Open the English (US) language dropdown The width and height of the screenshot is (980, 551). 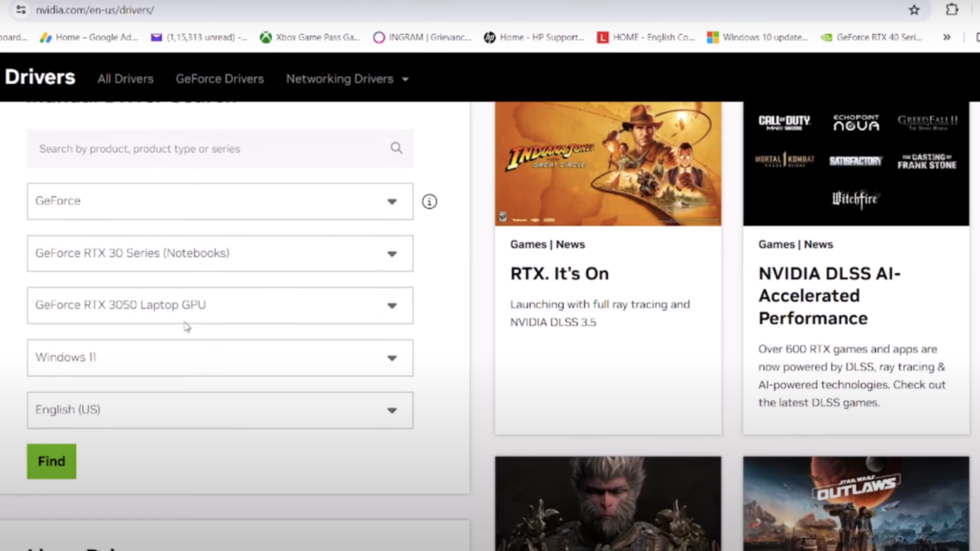[x=220, y=410]
